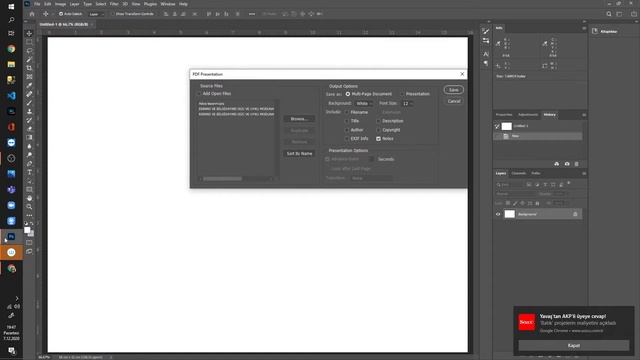Enable the Title include checkbox
640x360 pixels.
pyautogui.click(x=347, y=121)
